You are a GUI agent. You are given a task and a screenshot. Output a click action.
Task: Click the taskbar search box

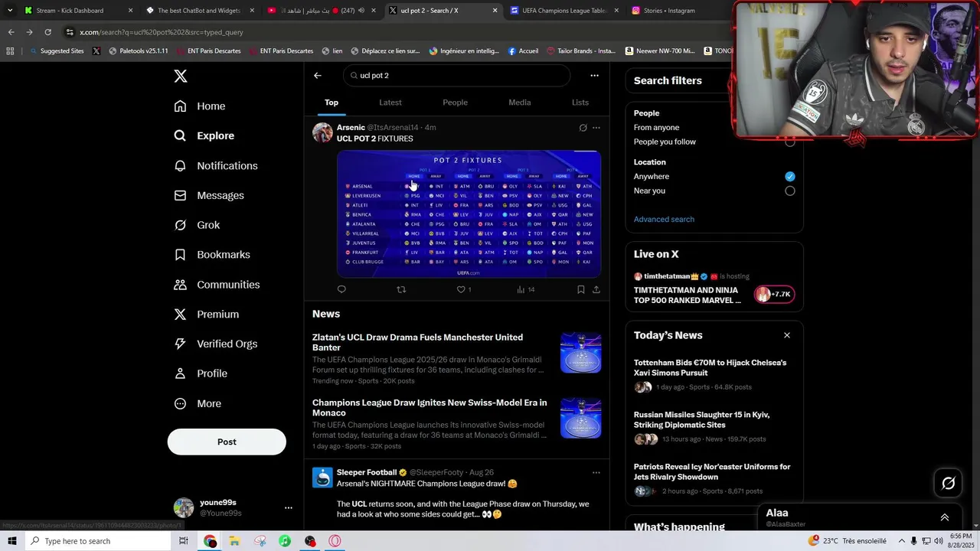(97, 541)
